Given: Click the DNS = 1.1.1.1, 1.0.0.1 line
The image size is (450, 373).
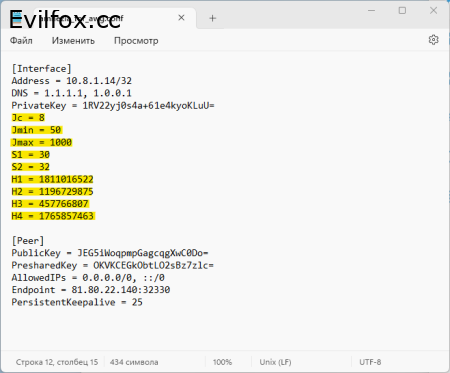Looking at the screenshot, I should tap(72, 93).
